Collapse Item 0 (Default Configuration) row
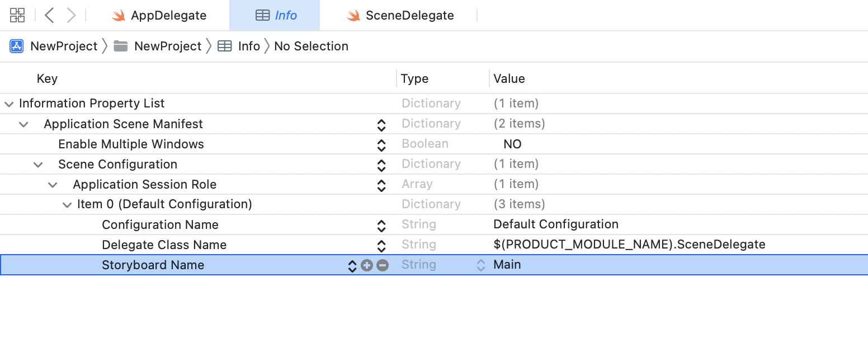The width and height of the screenshot is (868, 347). (x=67, y=205)
